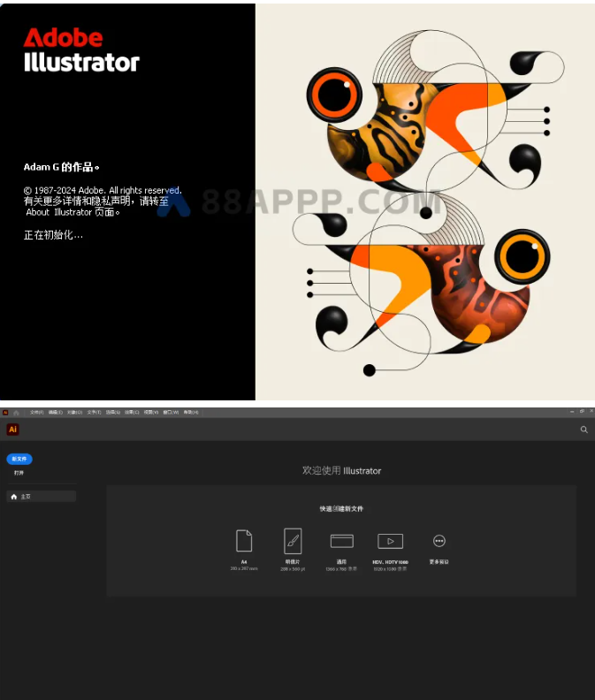Open the 文件(F) File menu
The image size is (595, 700).
coord(36,413)
